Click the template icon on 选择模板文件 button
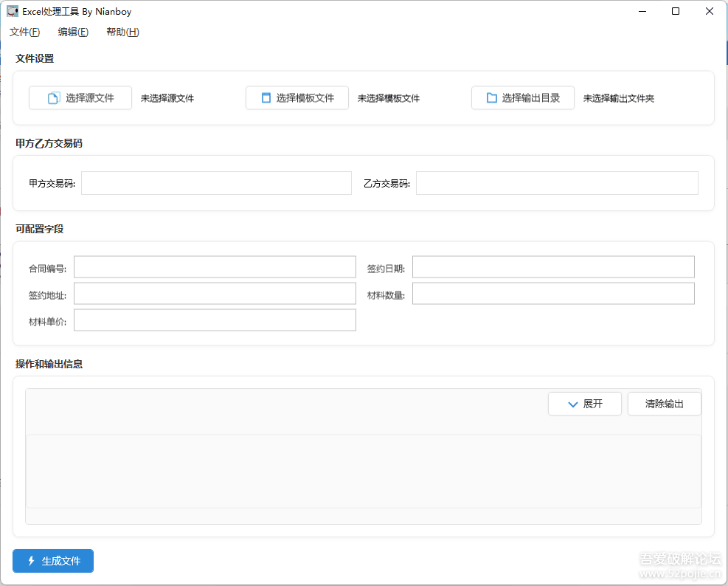 (266, 97)
